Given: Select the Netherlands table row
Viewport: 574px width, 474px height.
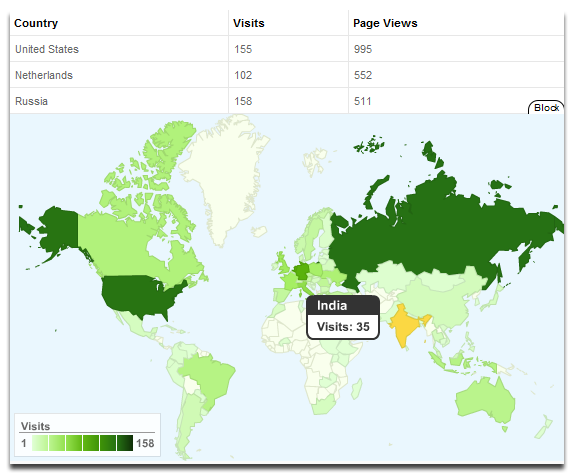Looking at the screenshot, I should pyautogui.click(x=287, y=75).
